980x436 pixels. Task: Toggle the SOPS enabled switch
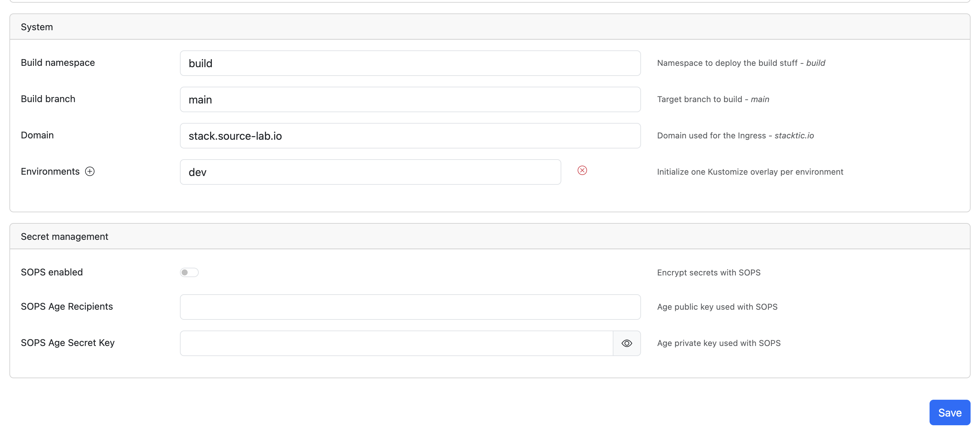click(189, 272)
